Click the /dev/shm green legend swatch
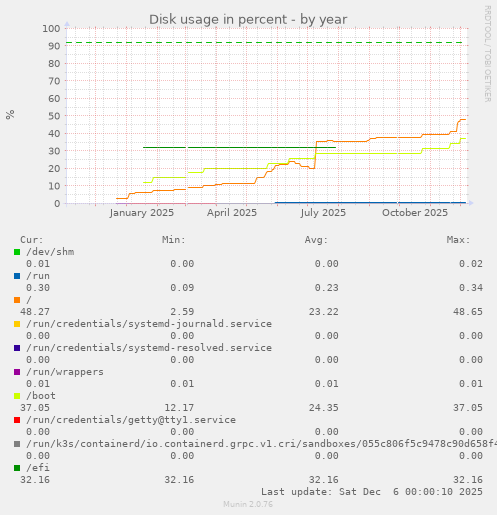This screenshot has height=515, width=497. (x=17, y=252)
